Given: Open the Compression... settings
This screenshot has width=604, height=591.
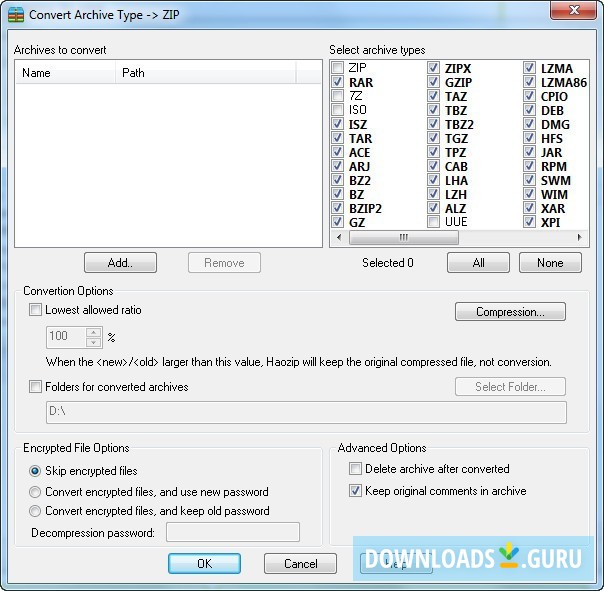Looking at the screenshot, I should [510, 311].
